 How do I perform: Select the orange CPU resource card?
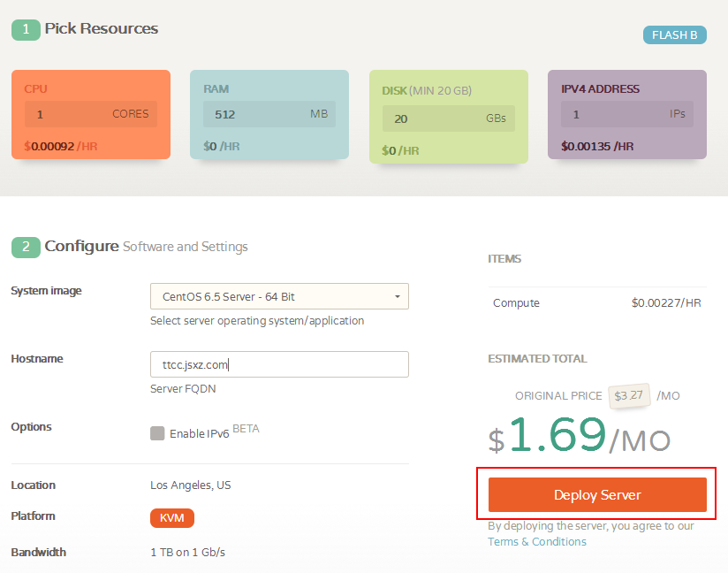[91, 115]
